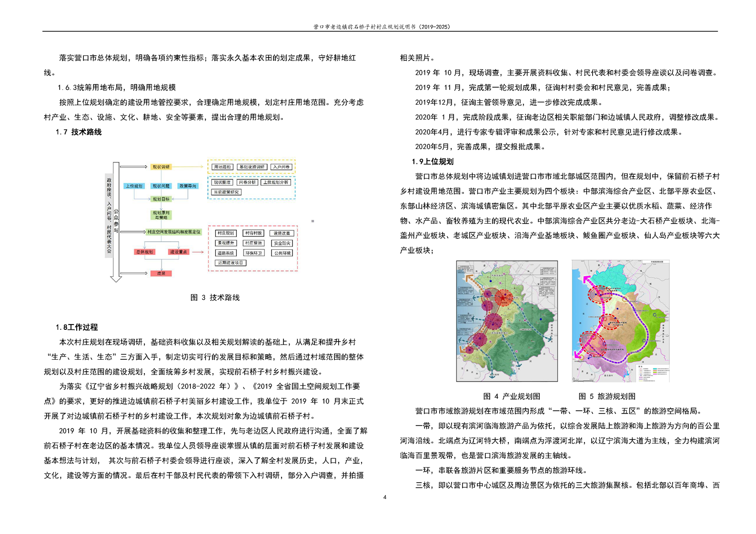Click the '问卷分析' box in flowchart
Viewport: 756px width, 534px height.
click(247, 182)
